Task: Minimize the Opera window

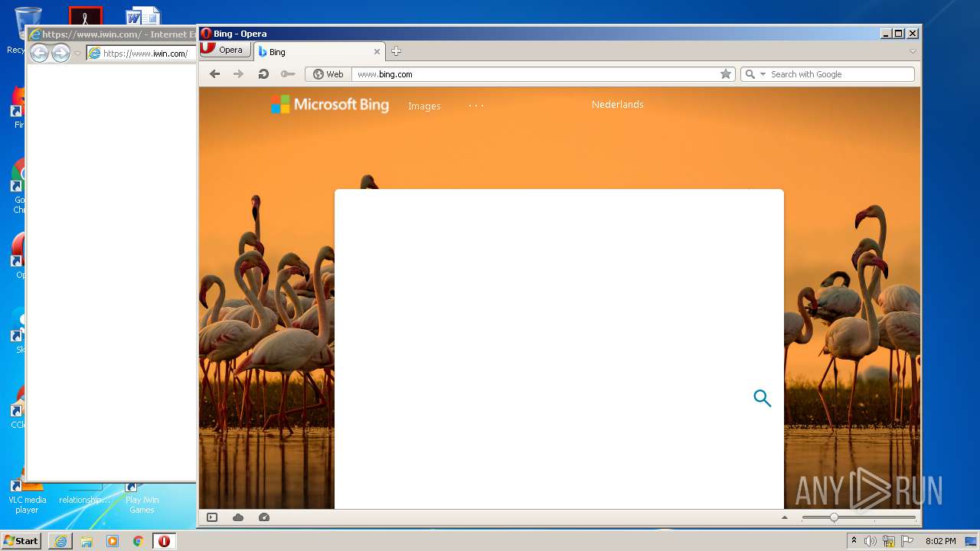Action: [x=886, y=34]
